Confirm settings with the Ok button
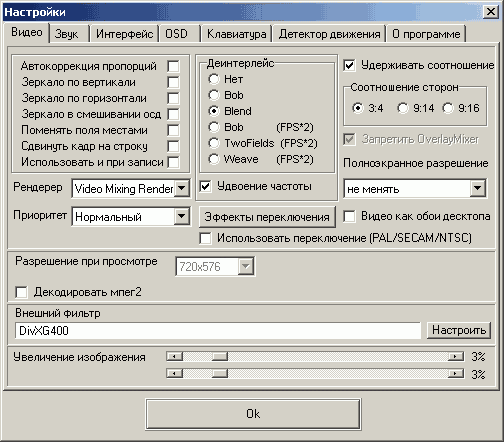The image size is (504, 442). tap(253, 414)
